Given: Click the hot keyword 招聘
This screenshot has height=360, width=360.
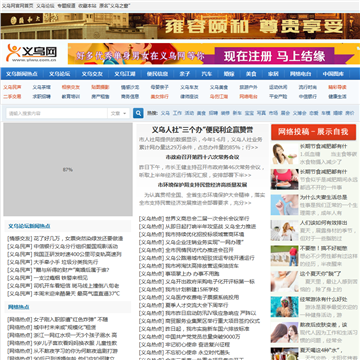Looking at the screenshot, I should tap(213, 113).
